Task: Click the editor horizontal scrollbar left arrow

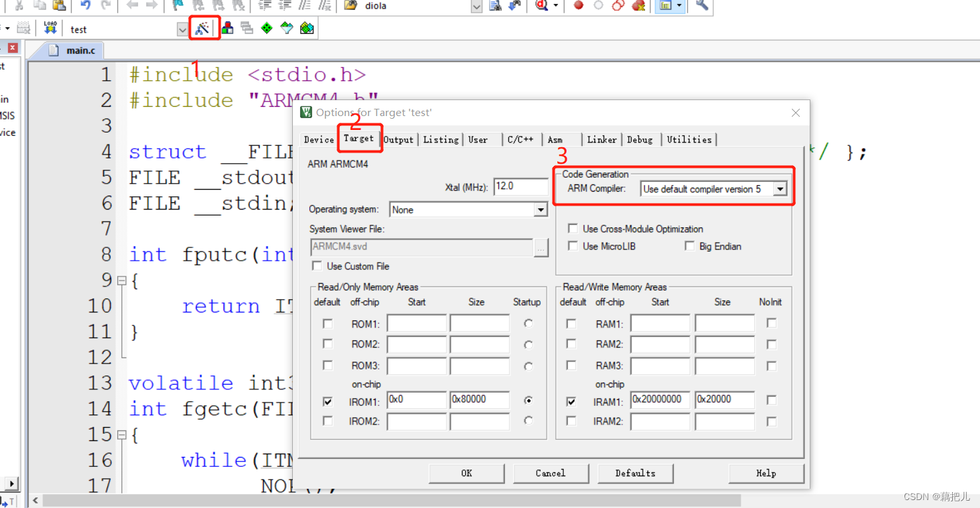Action: tap(36, 501)
